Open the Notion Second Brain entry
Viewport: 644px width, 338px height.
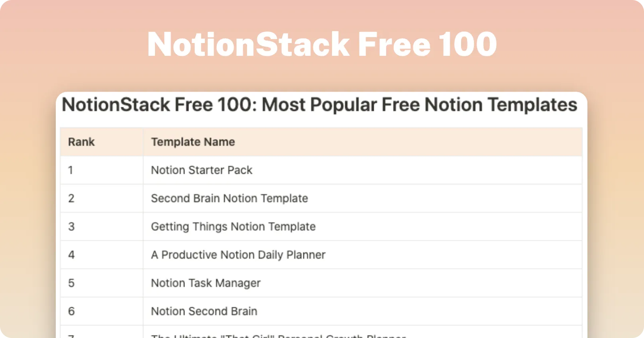204,311
